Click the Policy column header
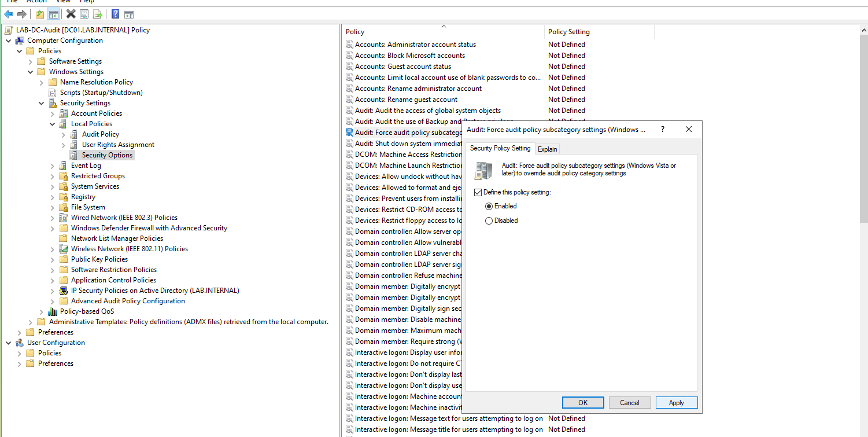868x437 pixels. click(x=444, y=32)
